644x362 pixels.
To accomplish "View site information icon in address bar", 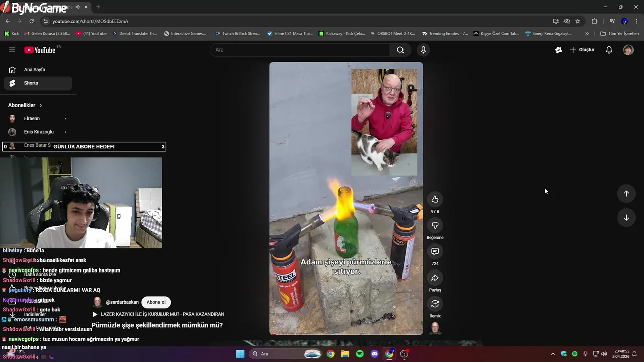I will [x=46, y=21].
